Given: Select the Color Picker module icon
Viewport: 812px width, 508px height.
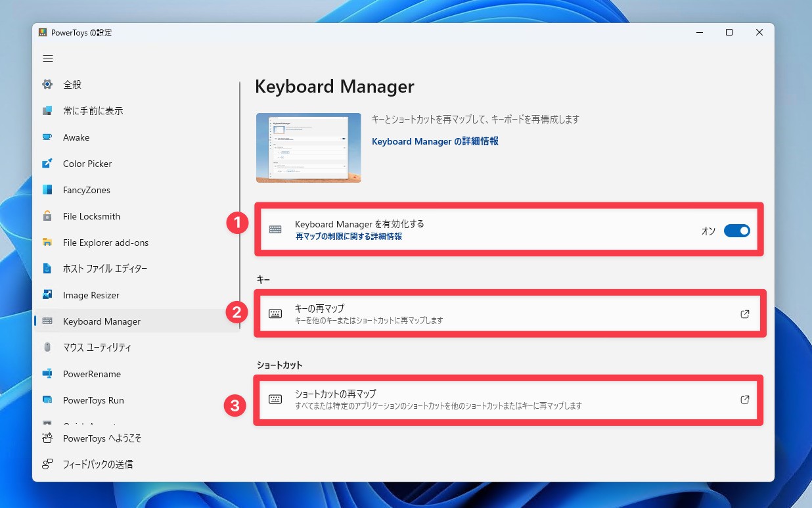Looking at the screenshot, I should click(48, 164).
